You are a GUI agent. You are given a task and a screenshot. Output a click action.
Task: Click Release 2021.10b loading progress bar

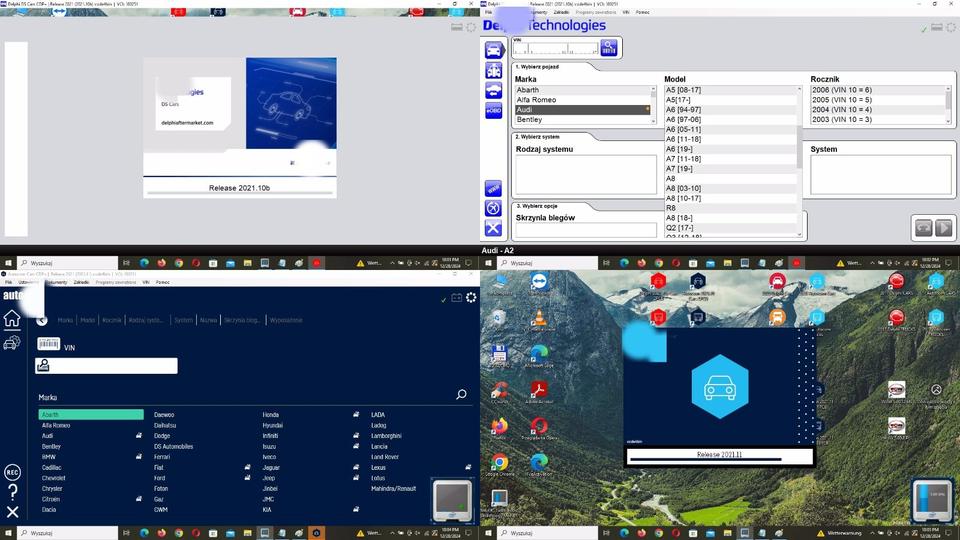(239, 193)
